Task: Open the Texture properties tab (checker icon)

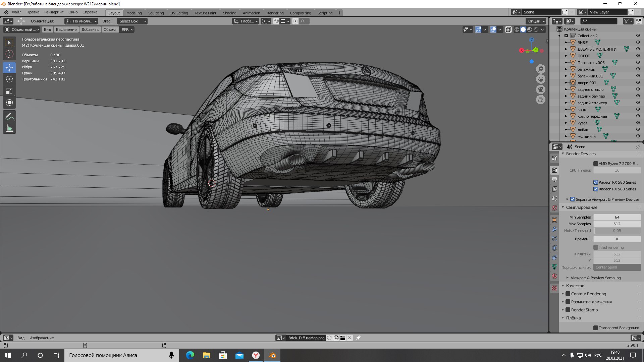Action: pyautogui.click(x=554, y=288)
